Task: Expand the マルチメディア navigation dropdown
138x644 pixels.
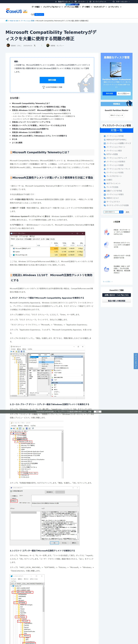Action: point(100,7)
